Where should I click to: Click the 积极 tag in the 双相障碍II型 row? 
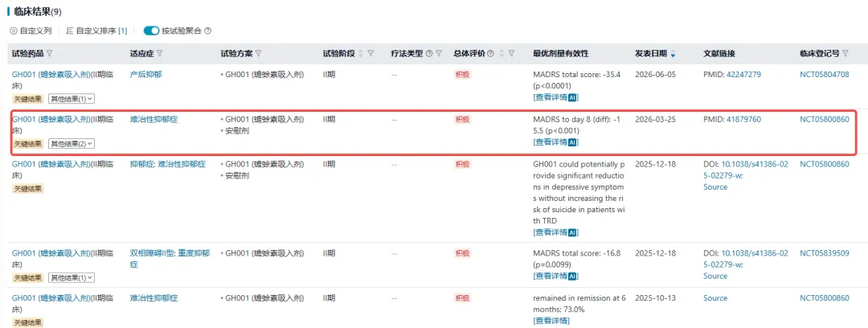(x=462, y=253)
